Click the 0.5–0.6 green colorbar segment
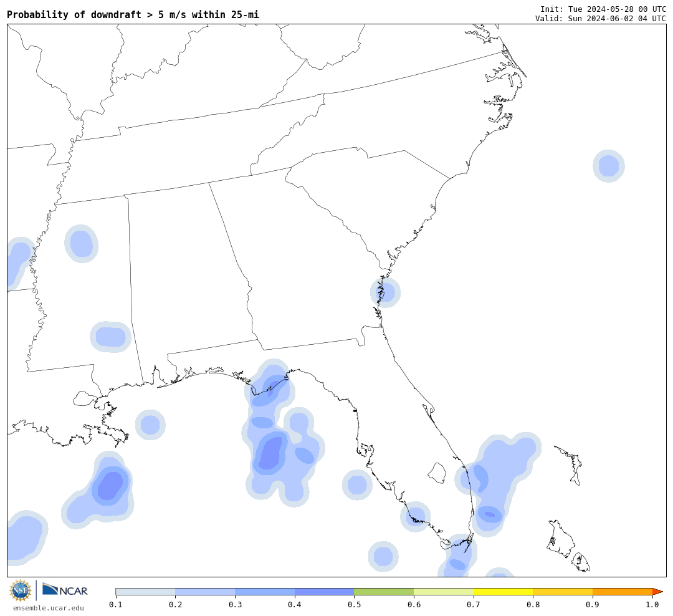The width and height of the screenshot is (673, 616). click(384, 592)
